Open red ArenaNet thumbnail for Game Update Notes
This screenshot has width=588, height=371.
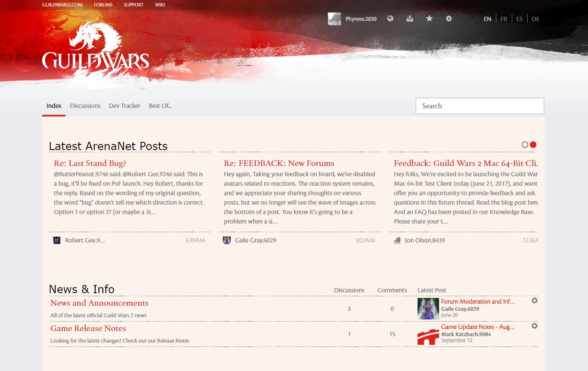(428, 334)
